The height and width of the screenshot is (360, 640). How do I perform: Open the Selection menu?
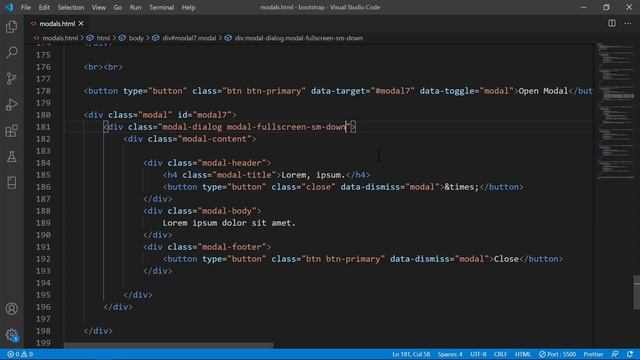[x=71, y=7]
